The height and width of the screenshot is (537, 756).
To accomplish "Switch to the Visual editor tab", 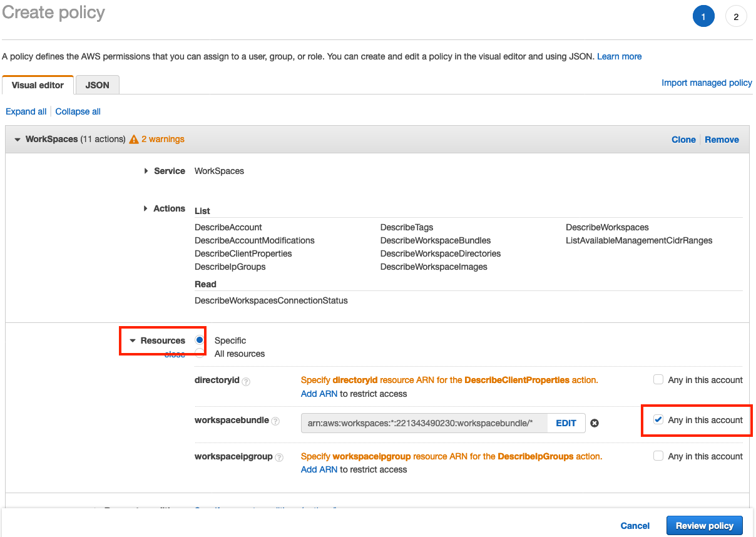I will (38, 85).
